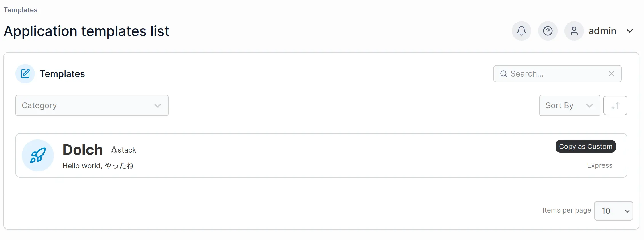The image size is (644, 240).
Task: Click the Dolch rocket icon
Action: 38,155
